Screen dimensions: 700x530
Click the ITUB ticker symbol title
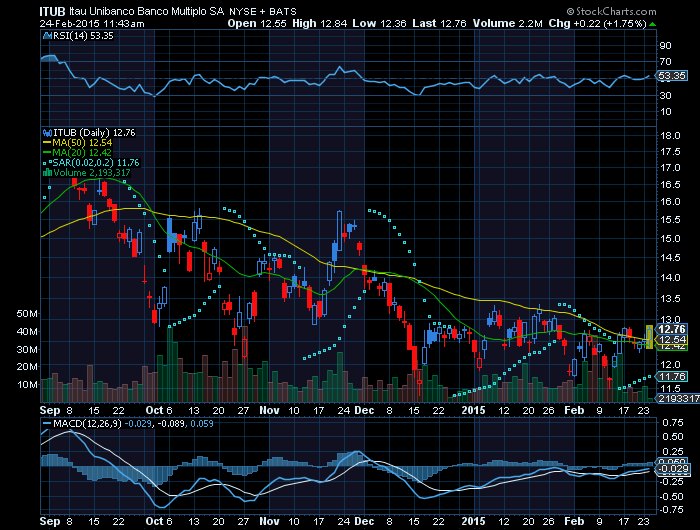[x=52, y=12]
